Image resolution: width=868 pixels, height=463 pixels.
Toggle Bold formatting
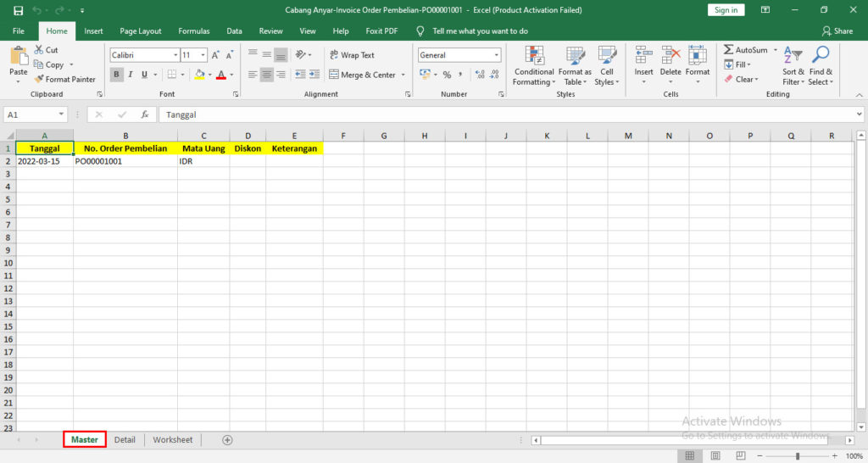116,75
